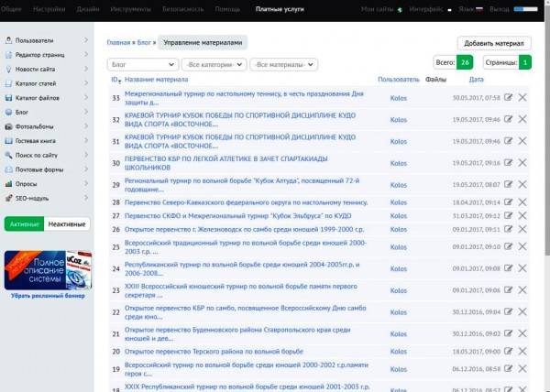Click edit icon for material 33
The image size is (550, 392).
[x=508, y=97]
